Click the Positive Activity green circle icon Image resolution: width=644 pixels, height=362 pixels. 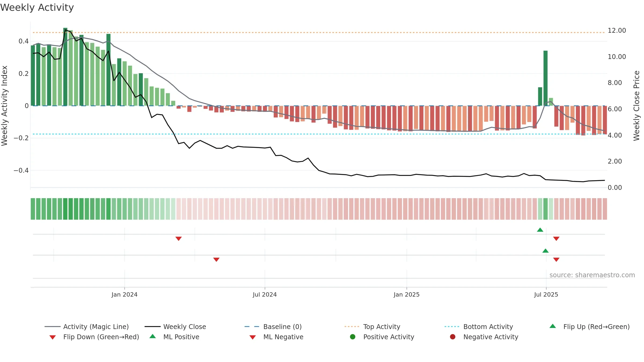tap(353, 337)
